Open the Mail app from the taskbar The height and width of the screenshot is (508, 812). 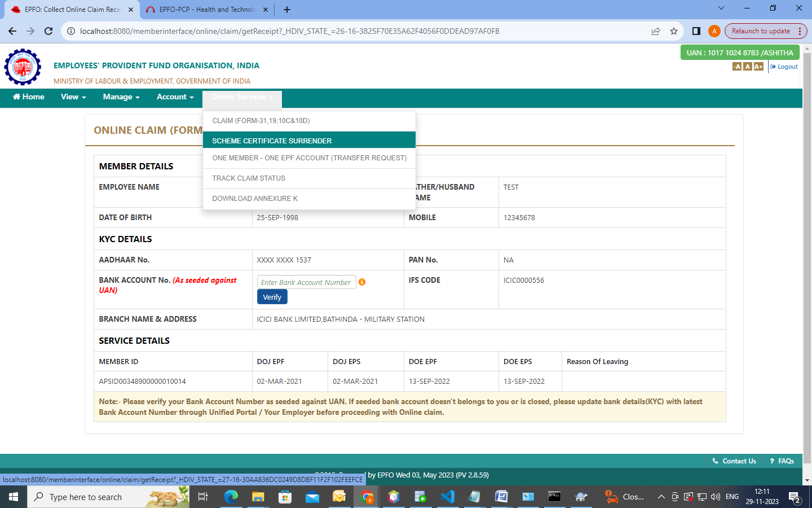(x=312, y=497)
